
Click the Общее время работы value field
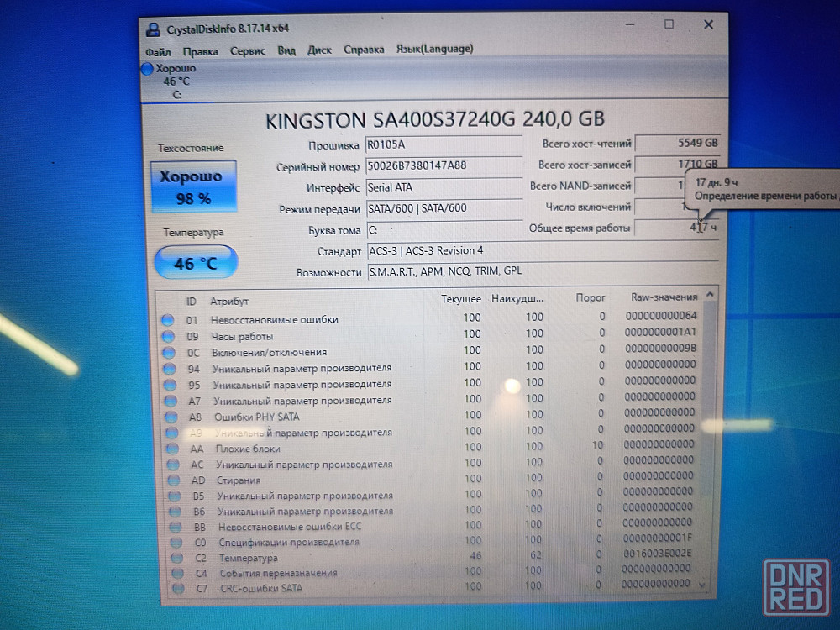coord(676,228)
